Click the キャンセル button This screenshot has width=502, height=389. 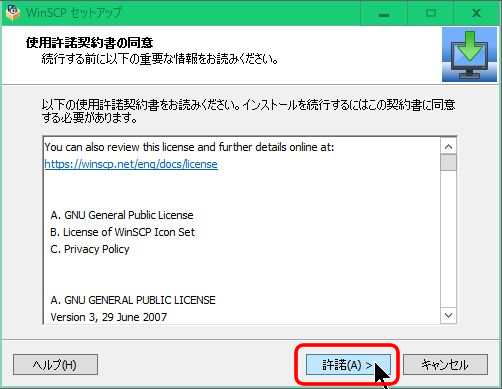click(445, 365)
